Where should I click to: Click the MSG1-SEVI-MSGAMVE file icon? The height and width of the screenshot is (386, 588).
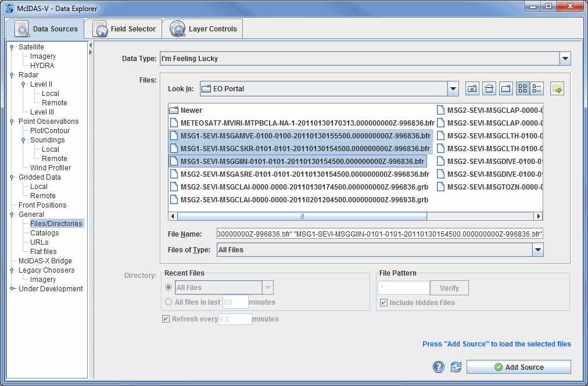pos(174,136)
